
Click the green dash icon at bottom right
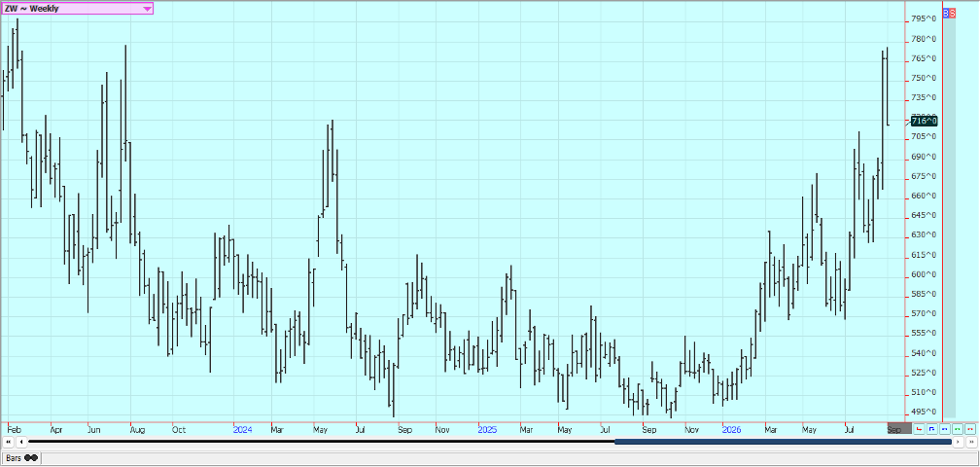coord(958,429)
